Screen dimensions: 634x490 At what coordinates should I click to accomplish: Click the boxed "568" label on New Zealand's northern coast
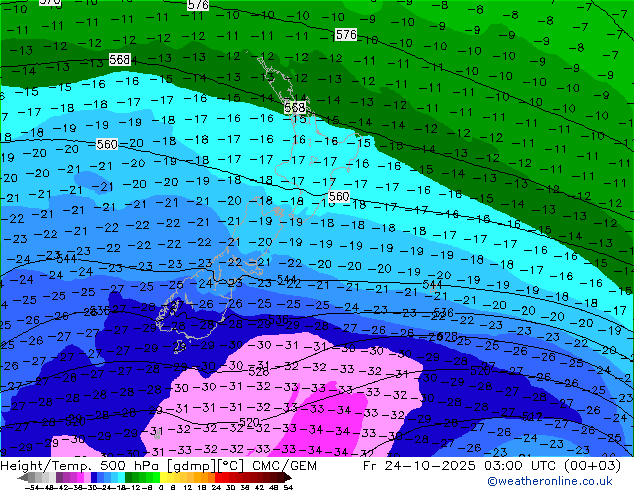(294, 108)
